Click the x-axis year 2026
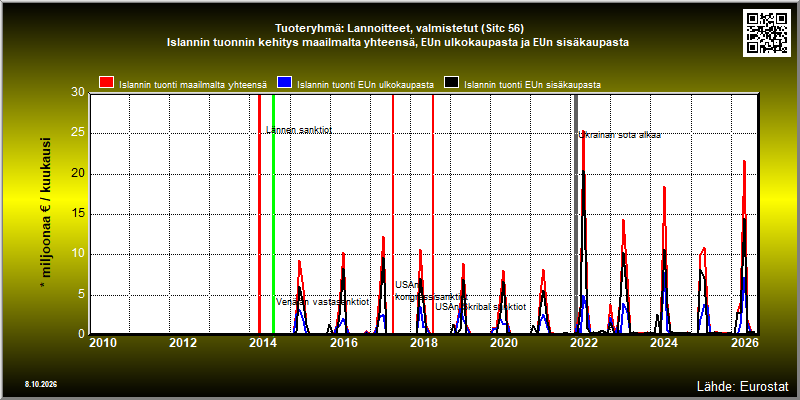This screenshot has height=400, width=800. [x=744, y=342]
